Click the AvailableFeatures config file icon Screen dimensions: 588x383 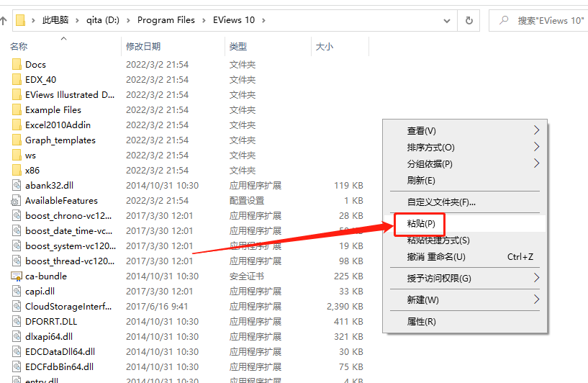tap(16, 201)
